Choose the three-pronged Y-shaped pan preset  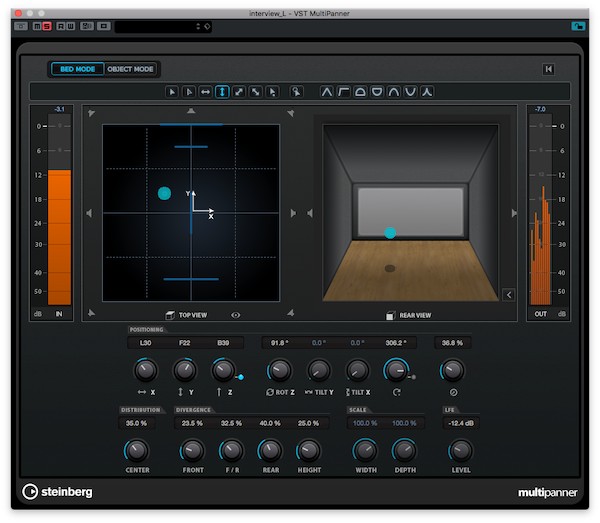click(x=427, y=92)
